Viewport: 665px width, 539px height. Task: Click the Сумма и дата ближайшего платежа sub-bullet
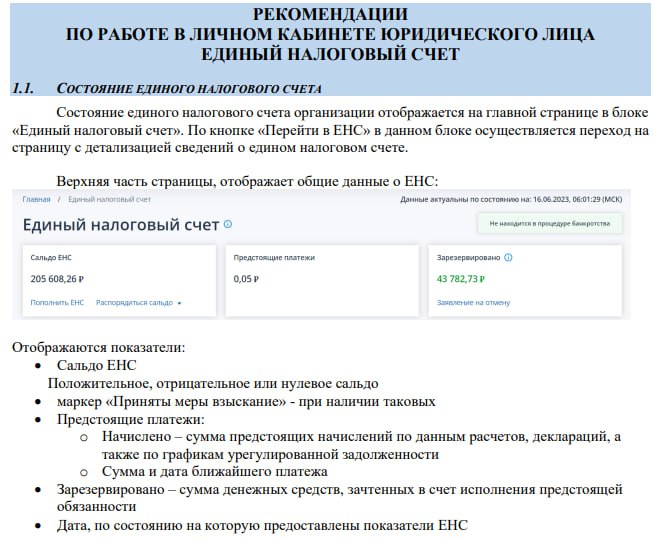[214, 471]
